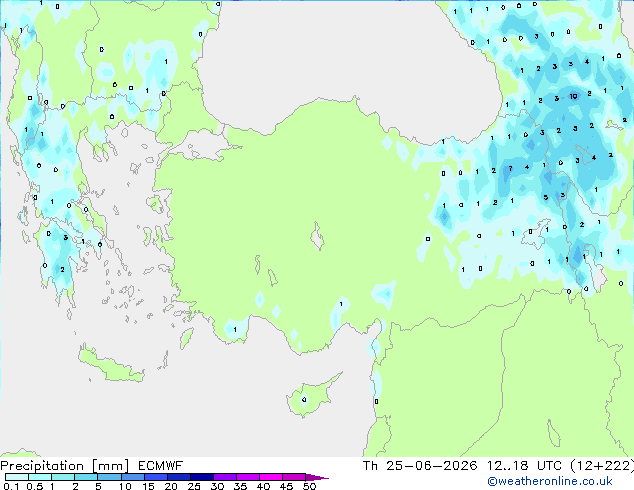
Task: Click the 15–20 mm blue legend swatch
Action: (x=156, y=477)
